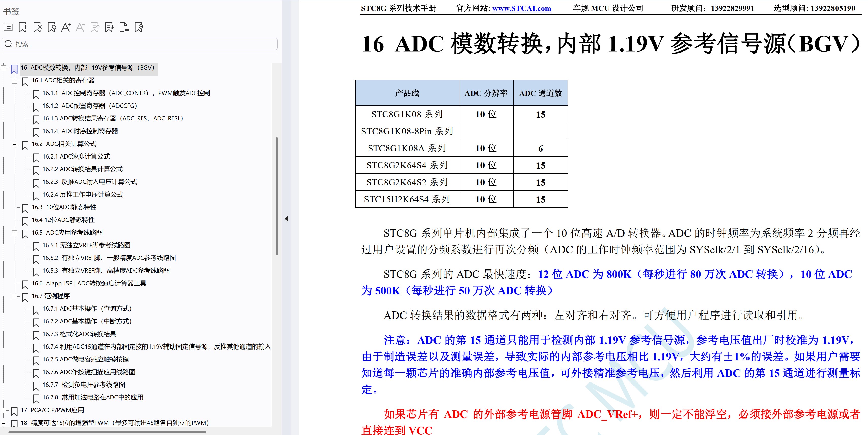Click table cell STC8G2K64S4 系列

pos(407,165)
